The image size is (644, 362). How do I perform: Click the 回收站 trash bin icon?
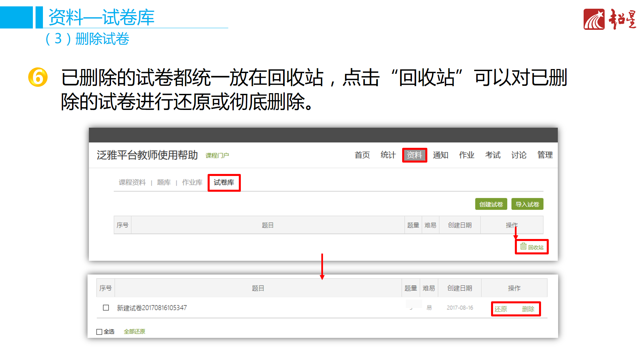(523, 247)
